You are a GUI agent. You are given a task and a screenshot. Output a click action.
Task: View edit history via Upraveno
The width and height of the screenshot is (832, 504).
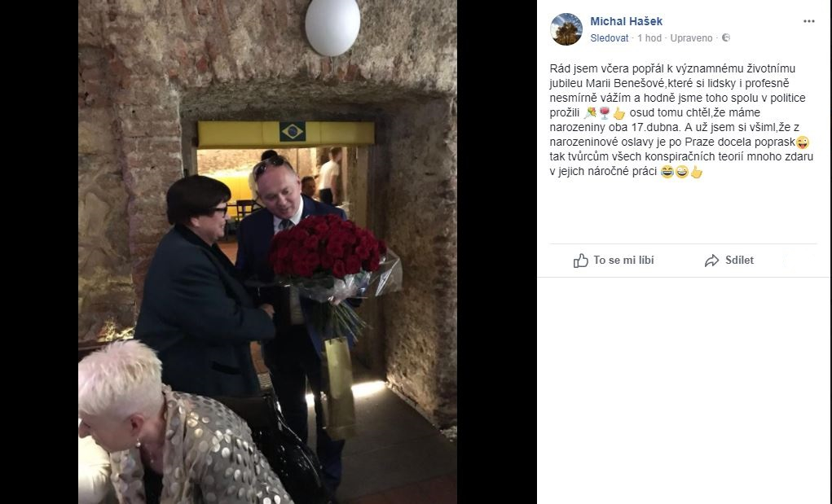691,38
